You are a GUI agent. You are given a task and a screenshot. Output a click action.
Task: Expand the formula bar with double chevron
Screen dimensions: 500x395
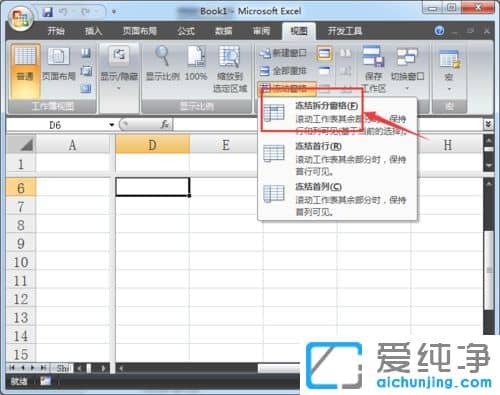tap(488, 125)
